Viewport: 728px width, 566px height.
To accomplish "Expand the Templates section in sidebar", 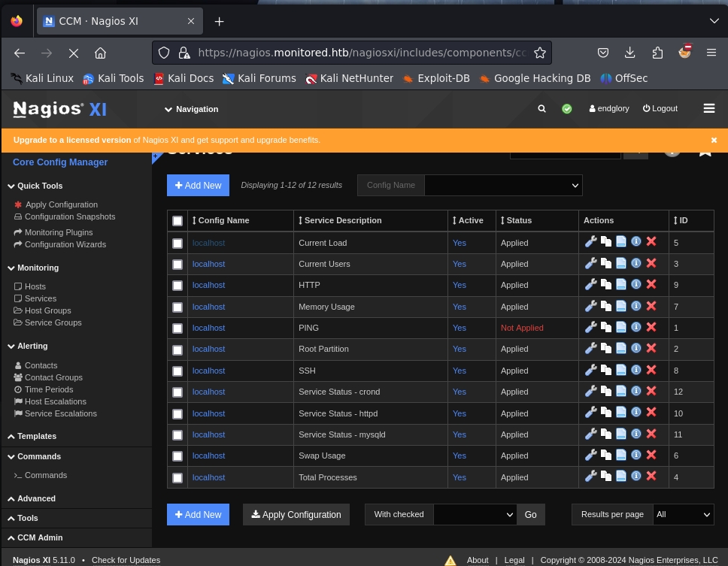I will tap(37, 436).
